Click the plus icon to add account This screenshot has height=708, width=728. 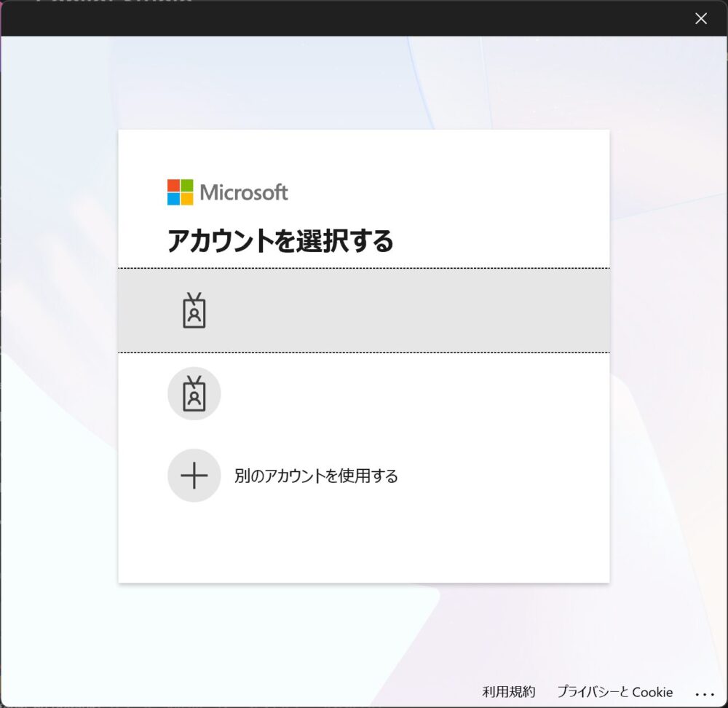tap(194, 476)
